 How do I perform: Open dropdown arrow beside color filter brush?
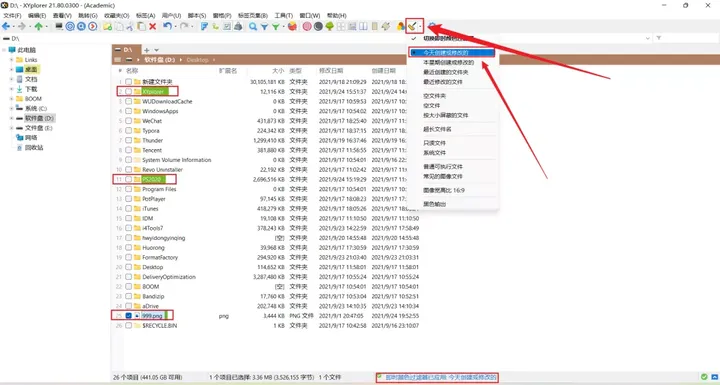420,27
